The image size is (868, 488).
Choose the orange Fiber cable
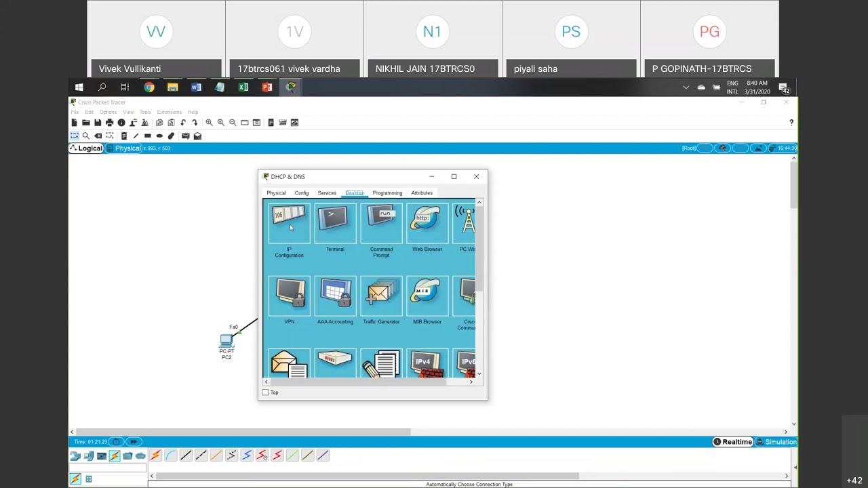(x=216, y=455)
